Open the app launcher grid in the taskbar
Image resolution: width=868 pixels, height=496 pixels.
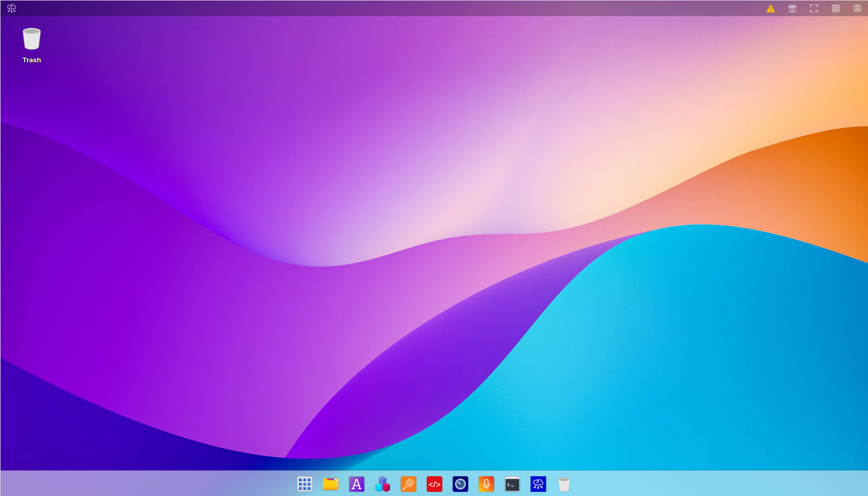305,484
